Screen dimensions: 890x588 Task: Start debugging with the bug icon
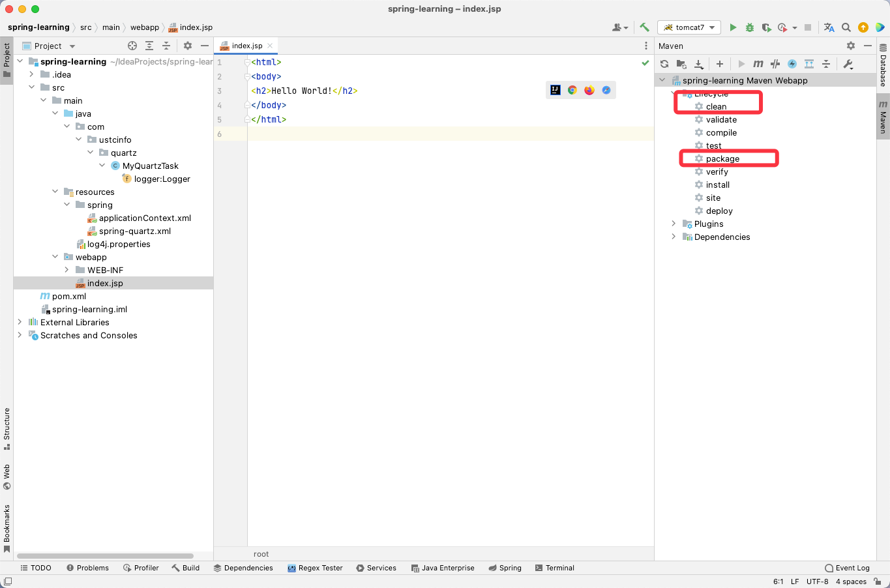750,27
